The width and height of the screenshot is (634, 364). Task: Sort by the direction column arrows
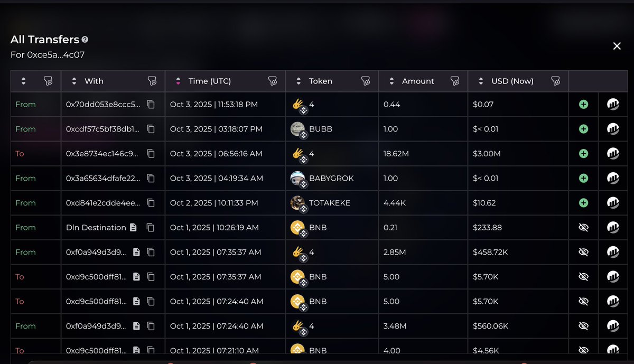click(23, 81)
